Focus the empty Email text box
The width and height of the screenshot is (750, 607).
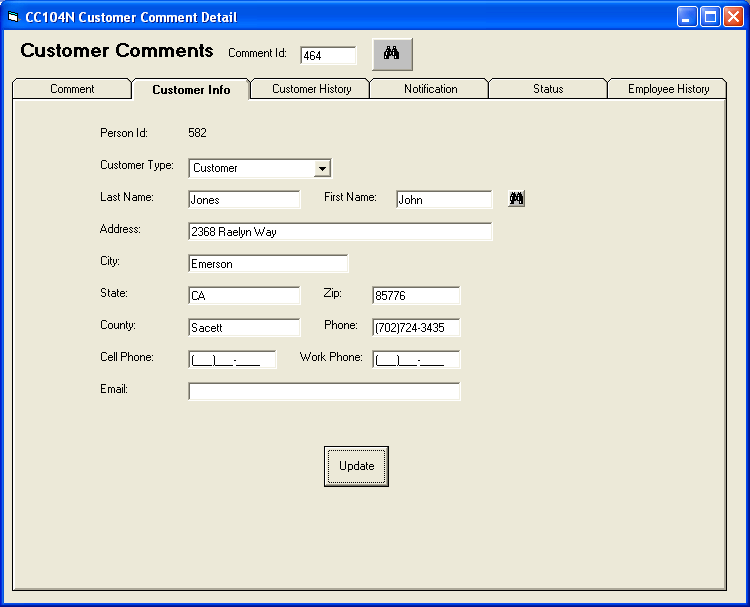coord(324,392)
